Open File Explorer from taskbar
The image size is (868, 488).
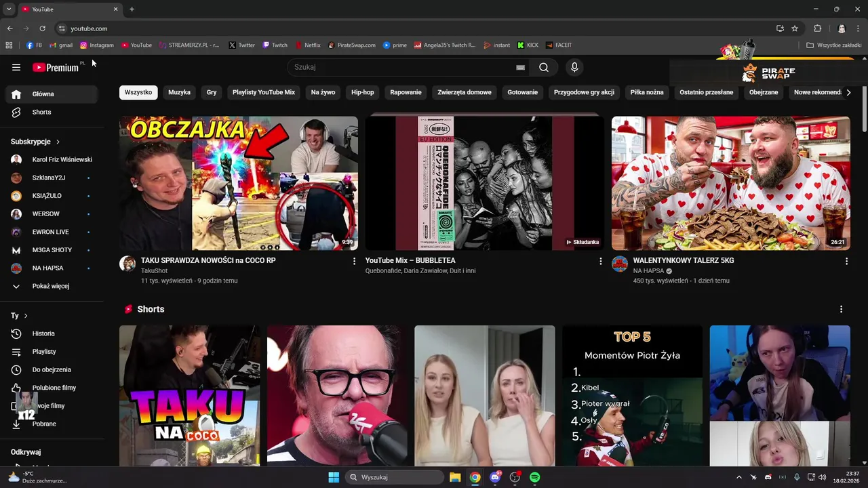(455, 477)
